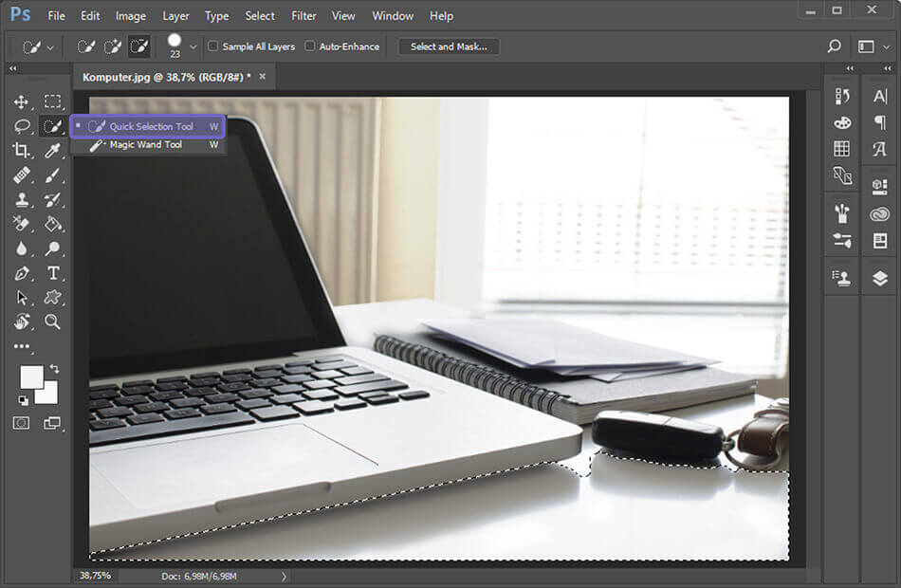This screenshot has width=901, height=588.
Task: Open the Image menu
Action: (x=131, y=16)
